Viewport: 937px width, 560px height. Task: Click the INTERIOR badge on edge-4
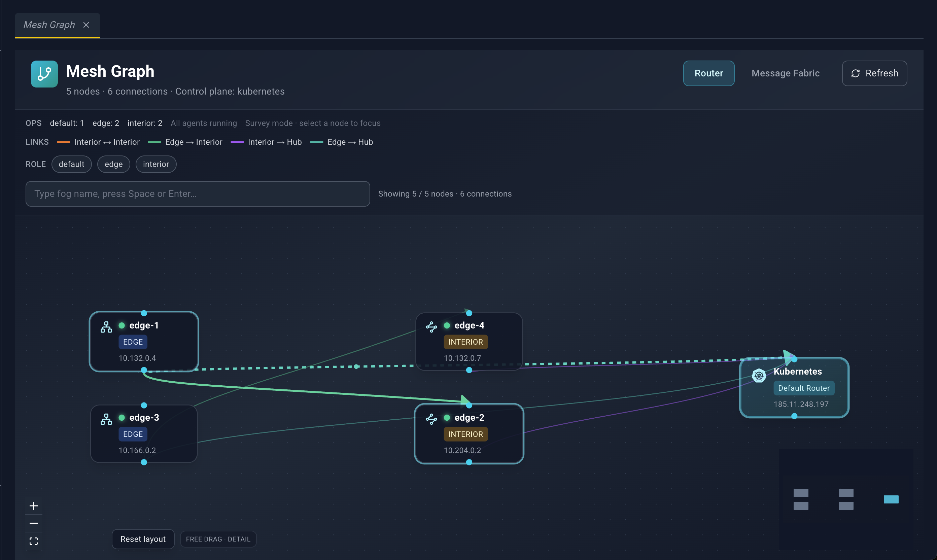(x=466, y=342)
